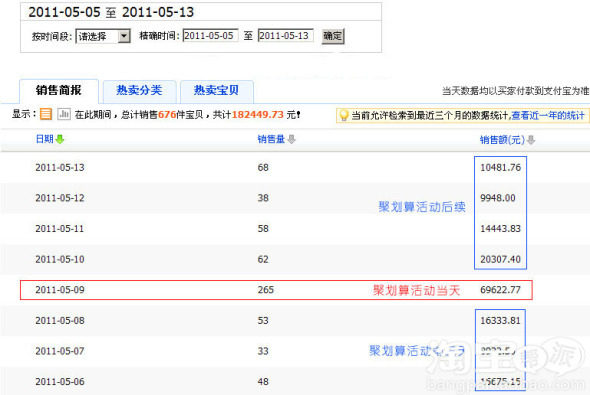Click total items count 676
Screen dimensions: 590x395
(167, 114)
